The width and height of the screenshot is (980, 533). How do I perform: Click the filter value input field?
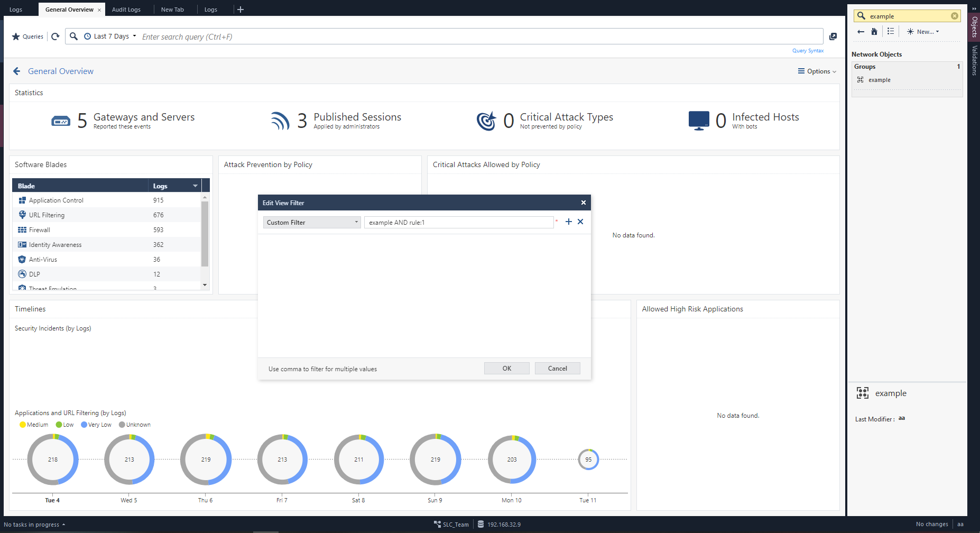(x=458, y=223)
